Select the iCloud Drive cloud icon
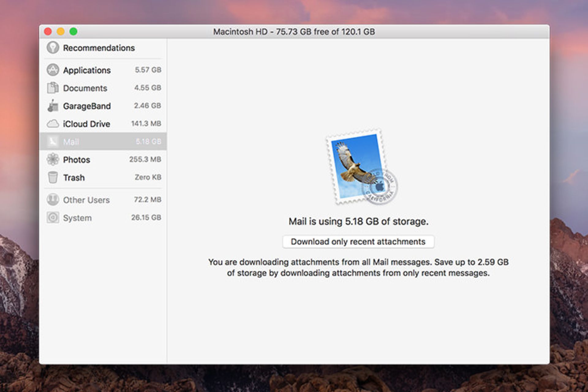The height and width of the screenshot is (392, 588). (53, 124)
